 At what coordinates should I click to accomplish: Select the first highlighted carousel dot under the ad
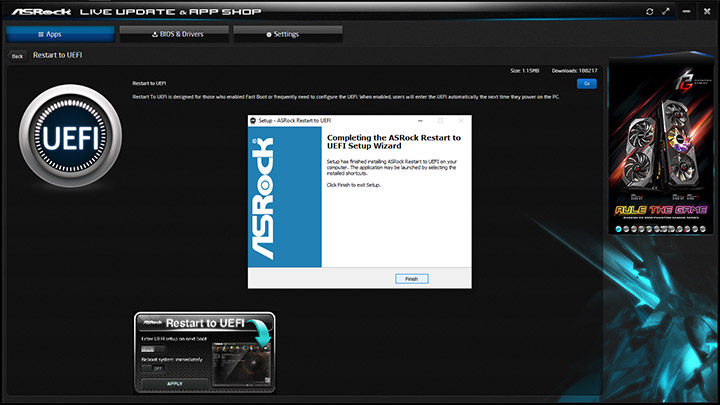619,229
